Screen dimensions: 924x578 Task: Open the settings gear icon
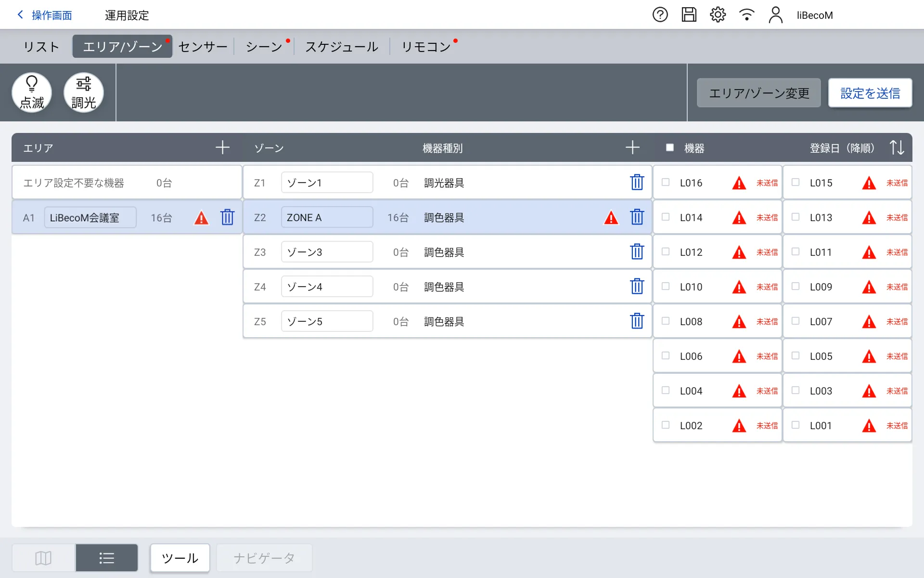tap(718, 15)
